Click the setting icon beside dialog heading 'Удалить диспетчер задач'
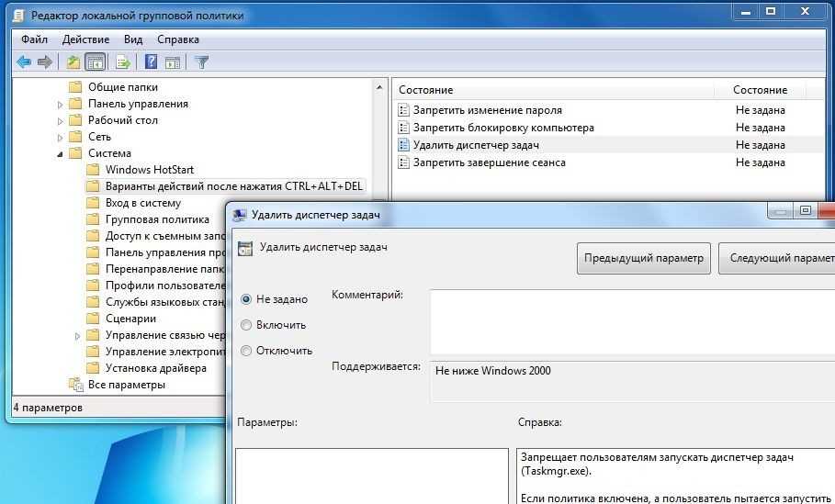This screenshot has width=835, height=504. (245, 249)
